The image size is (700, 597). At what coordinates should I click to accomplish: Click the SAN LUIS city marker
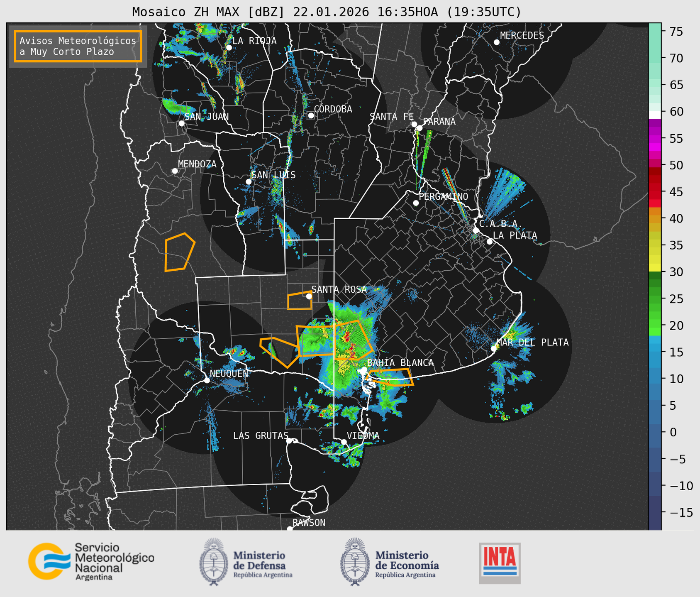tap(249, 181)
